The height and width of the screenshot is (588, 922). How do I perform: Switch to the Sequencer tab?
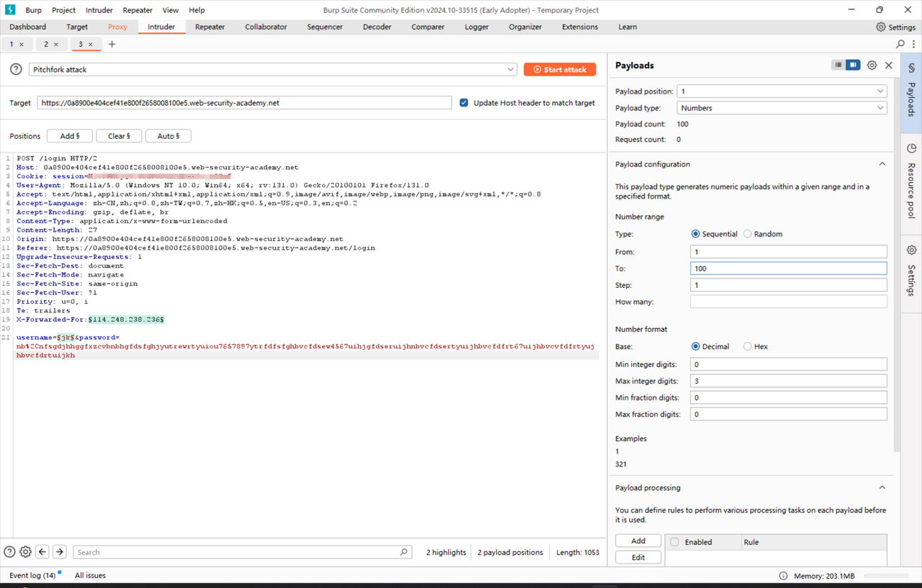324,27
